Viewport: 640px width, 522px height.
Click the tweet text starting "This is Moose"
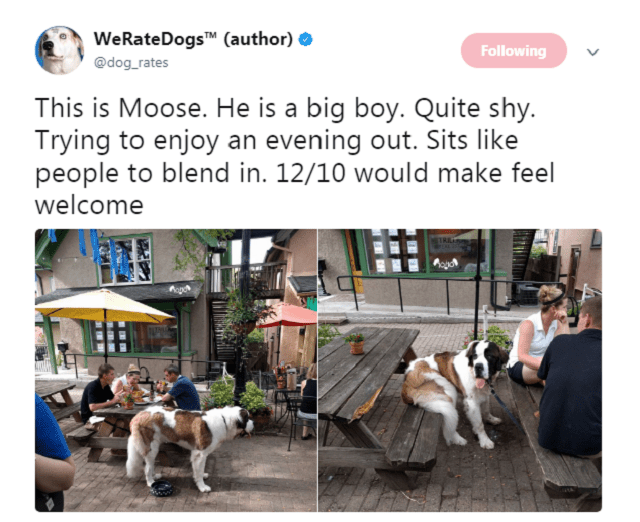click(x=295, y=156)
